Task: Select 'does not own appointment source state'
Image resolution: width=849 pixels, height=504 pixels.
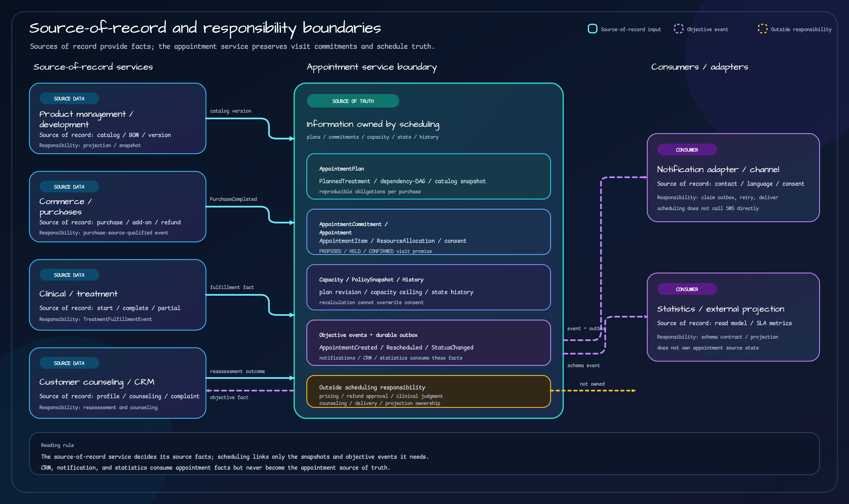Action: pos(708,348)
